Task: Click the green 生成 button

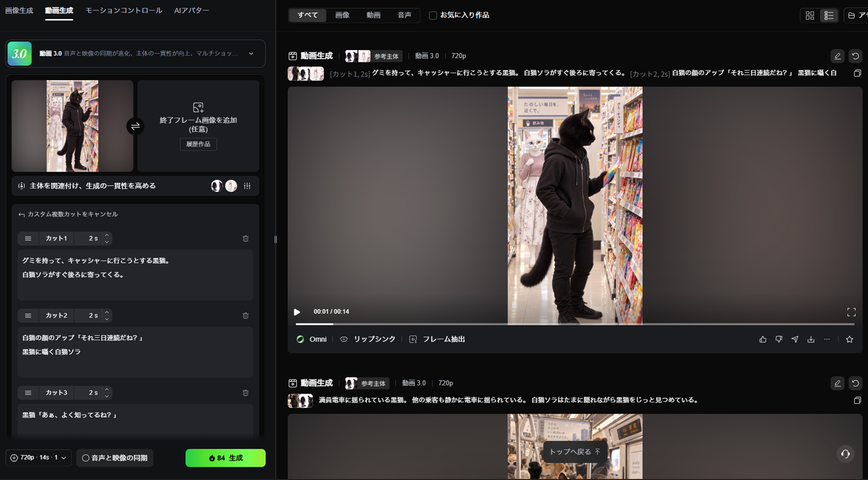Action: (226, 458)
